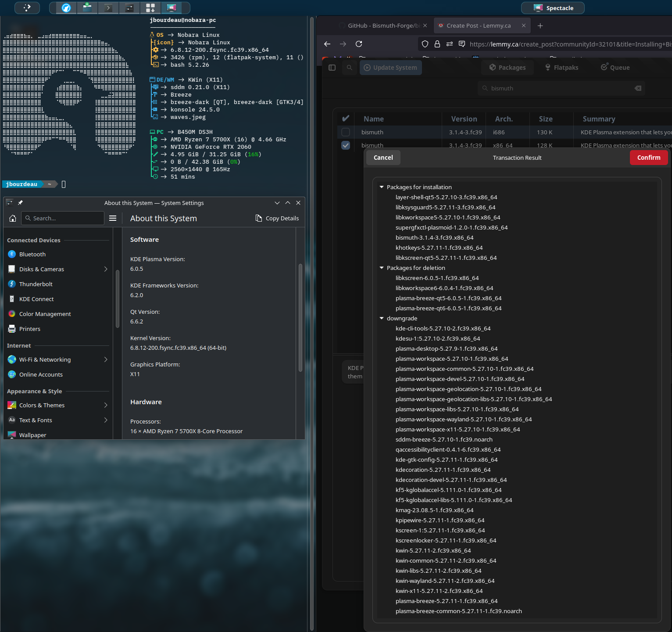Click the browser reload icon

(x=359, y=44)
